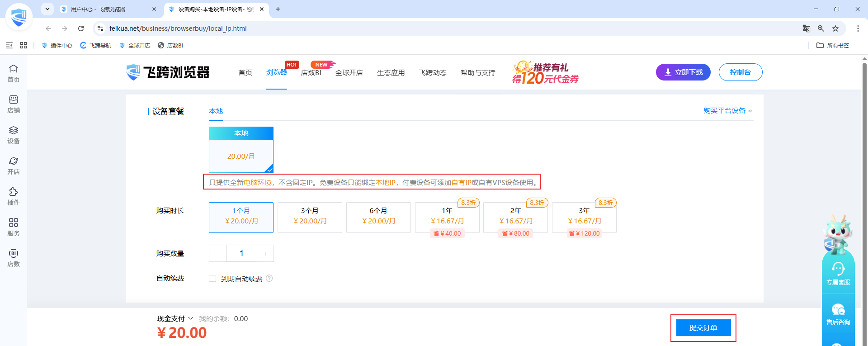
Task: Click the help icon beside 到期自动续费
Action: (269, 278)
